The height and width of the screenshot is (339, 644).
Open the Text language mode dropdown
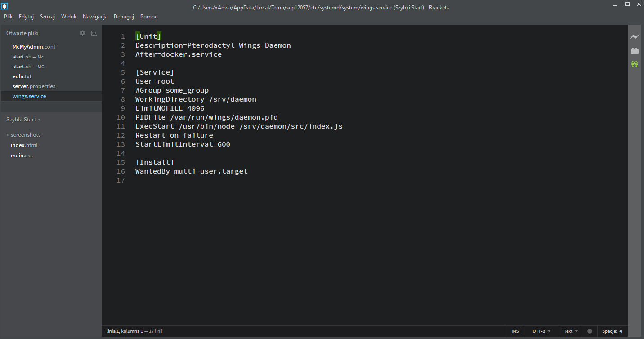[571, 331]
